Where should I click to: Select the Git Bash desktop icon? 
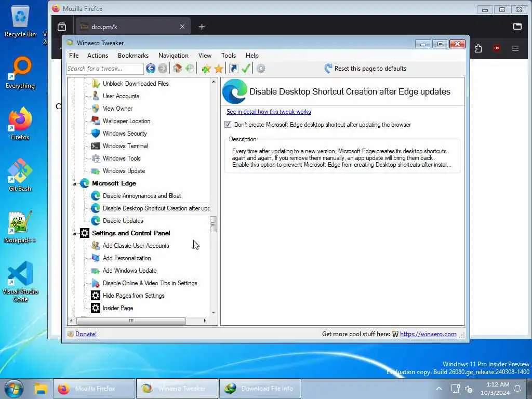(x=20, y=176)
